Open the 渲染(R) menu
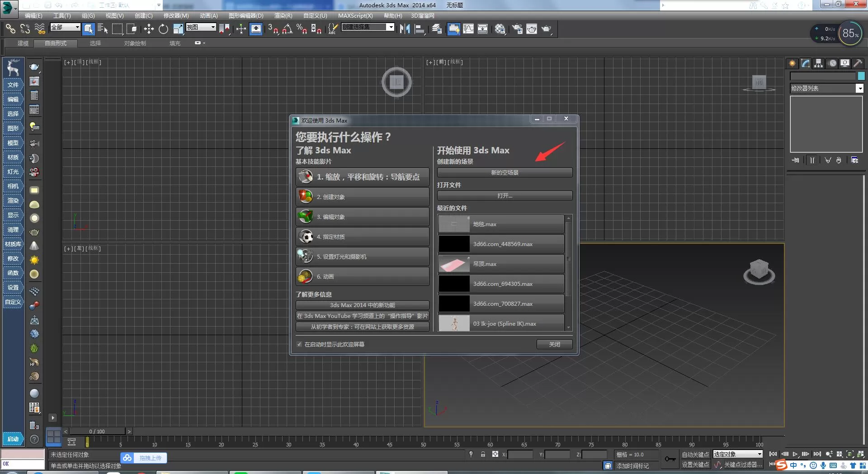This screenshot has width=868, height=474. click(283, 16)
